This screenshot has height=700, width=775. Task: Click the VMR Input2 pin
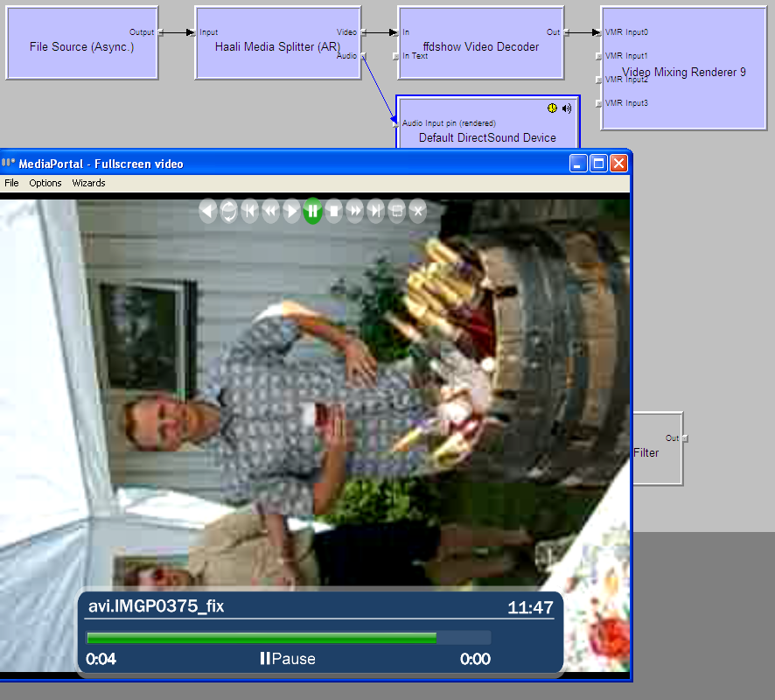(x=599, y=80)
